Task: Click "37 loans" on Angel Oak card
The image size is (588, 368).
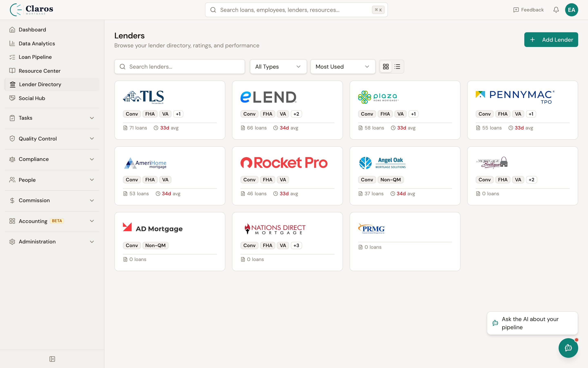Action: pos(371,193)
